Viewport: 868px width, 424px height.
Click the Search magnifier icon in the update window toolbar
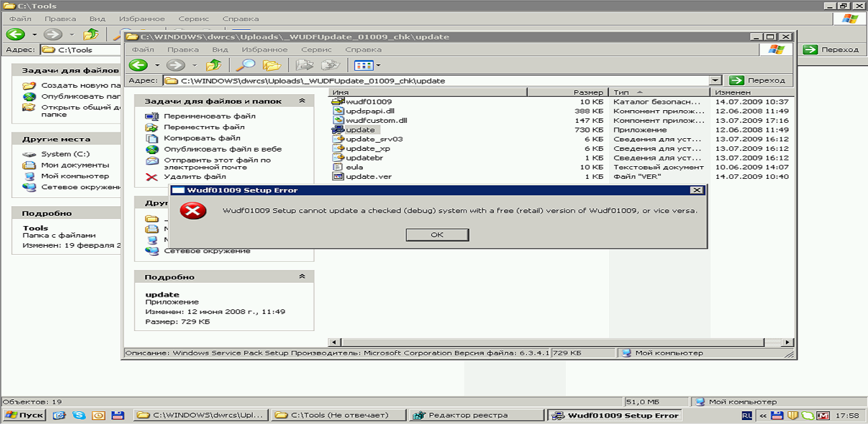[244, 65]
